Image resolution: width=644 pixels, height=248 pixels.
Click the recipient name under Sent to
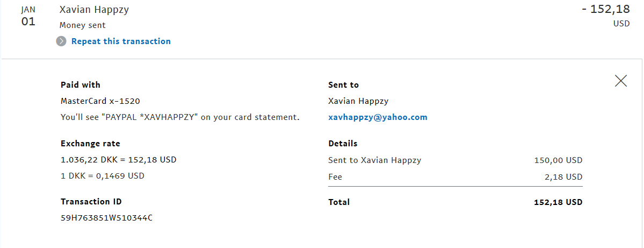(359, 101)
